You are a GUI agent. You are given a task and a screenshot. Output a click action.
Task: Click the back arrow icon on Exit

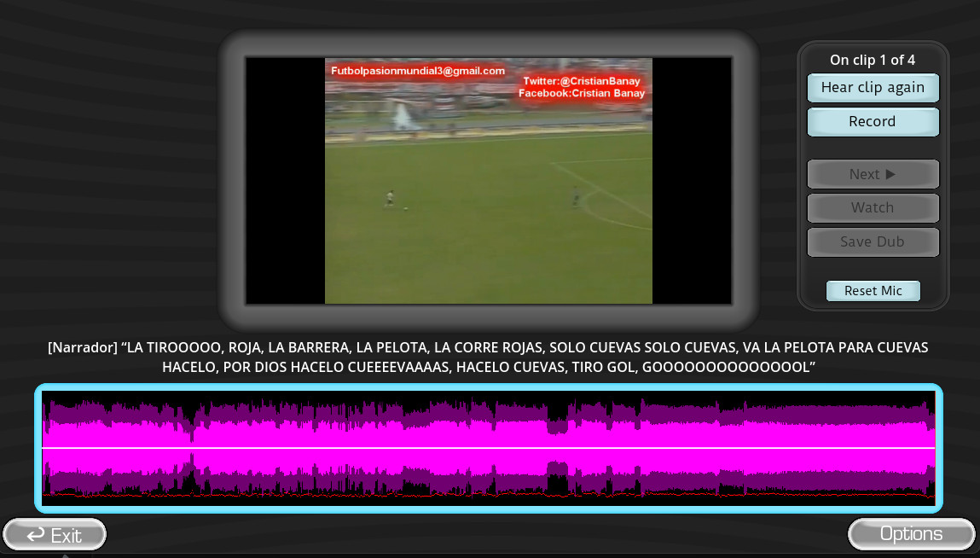pyautogui.click(x=36, y=535)
